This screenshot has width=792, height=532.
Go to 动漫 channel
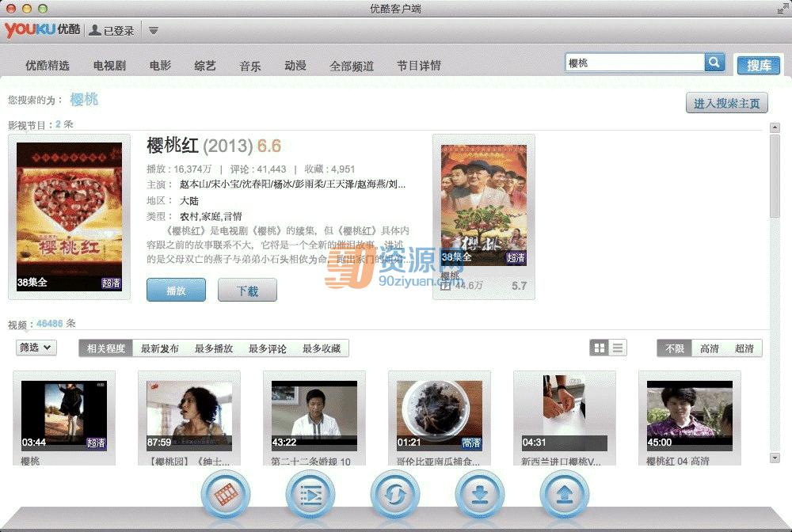click(295, 66)
